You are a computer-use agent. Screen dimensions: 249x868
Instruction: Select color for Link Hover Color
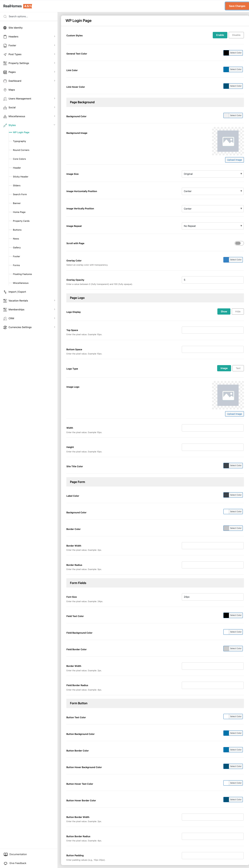[x=233, y=86]
